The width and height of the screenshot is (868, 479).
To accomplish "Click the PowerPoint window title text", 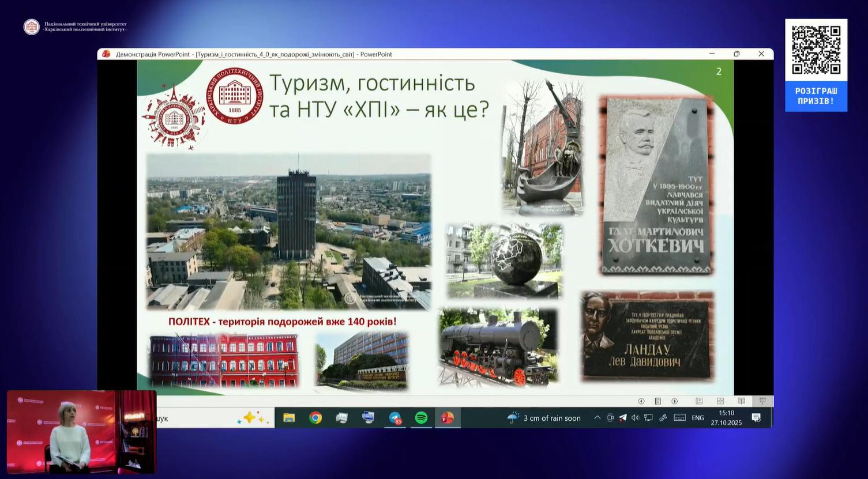I will 254,54.
